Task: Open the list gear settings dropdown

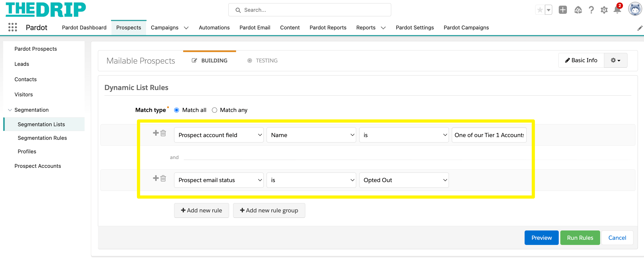Action: (615, 60)
